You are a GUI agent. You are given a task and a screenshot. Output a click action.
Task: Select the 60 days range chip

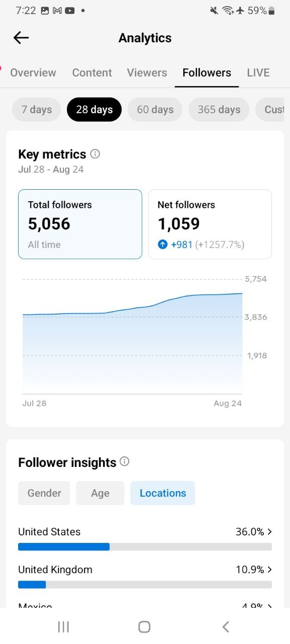(x=155, y=110)
